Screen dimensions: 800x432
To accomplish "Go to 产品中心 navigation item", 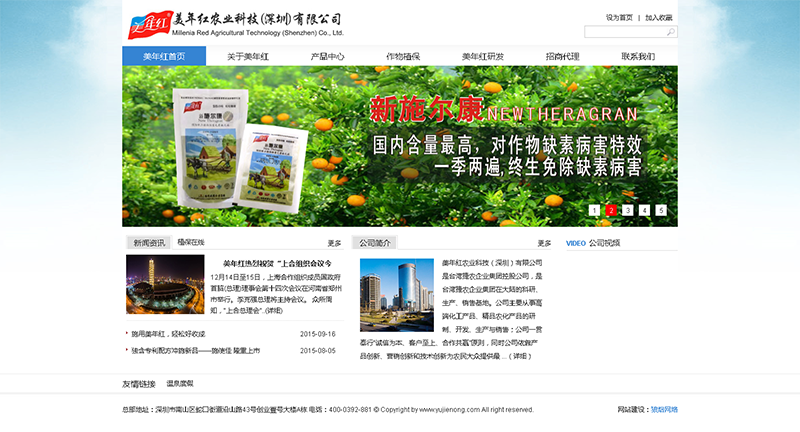I will click(327, 57).
